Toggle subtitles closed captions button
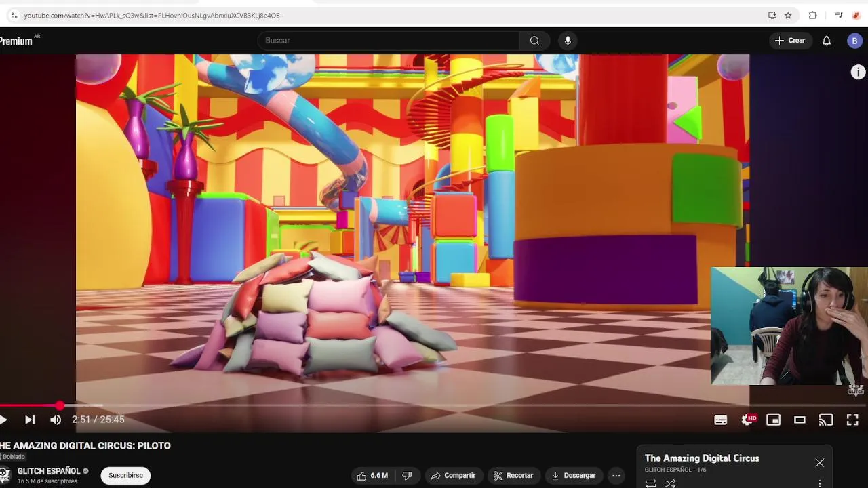 point(721,420)
